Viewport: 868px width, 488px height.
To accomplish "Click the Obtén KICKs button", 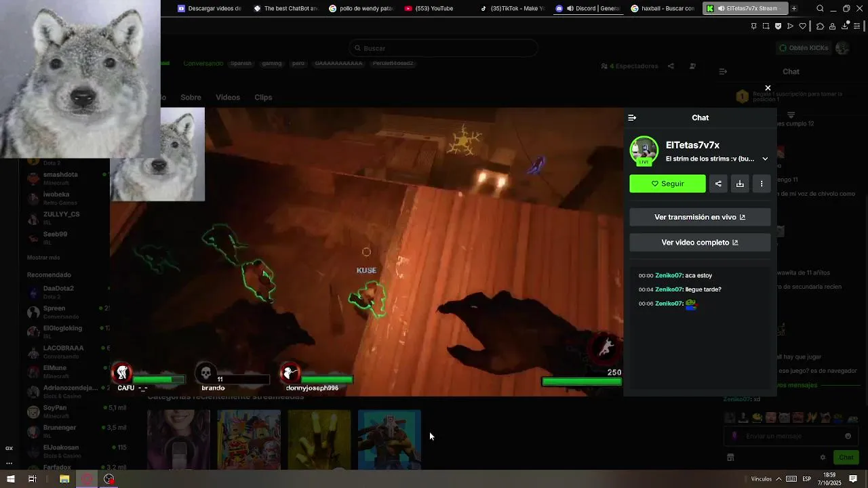I will (x=804, y=48).
